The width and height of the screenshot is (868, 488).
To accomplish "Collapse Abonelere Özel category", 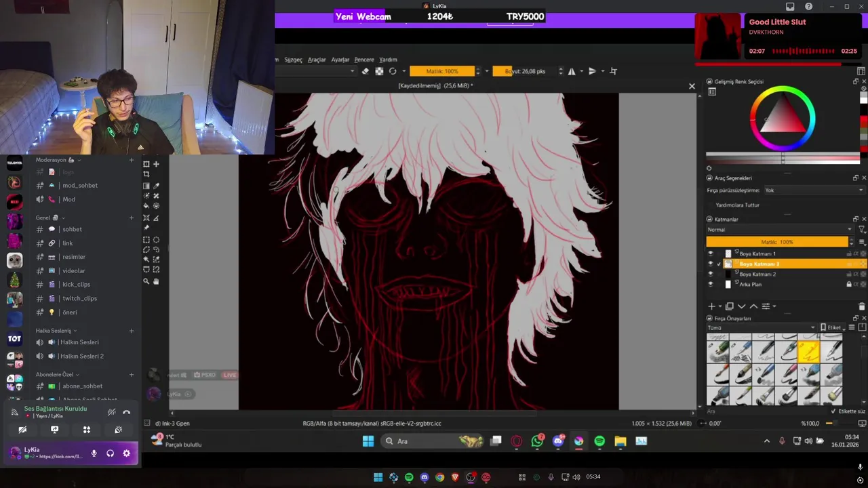I will point(58,374).
